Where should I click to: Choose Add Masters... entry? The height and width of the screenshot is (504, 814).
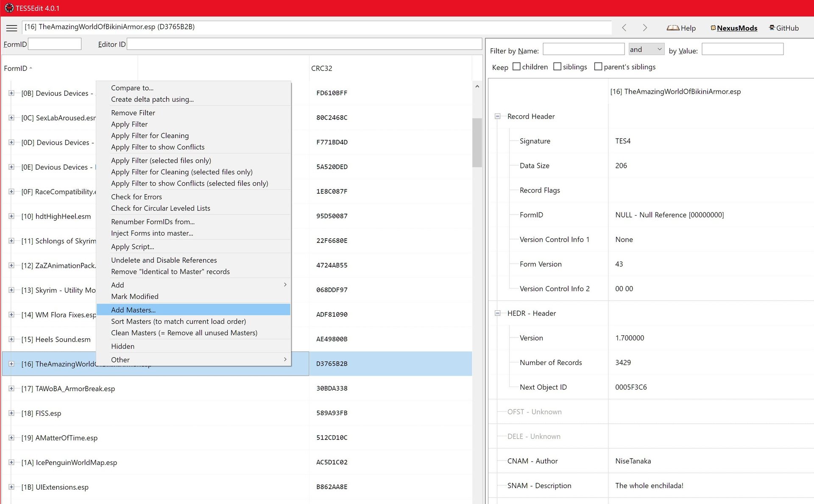tap(193, 310)
